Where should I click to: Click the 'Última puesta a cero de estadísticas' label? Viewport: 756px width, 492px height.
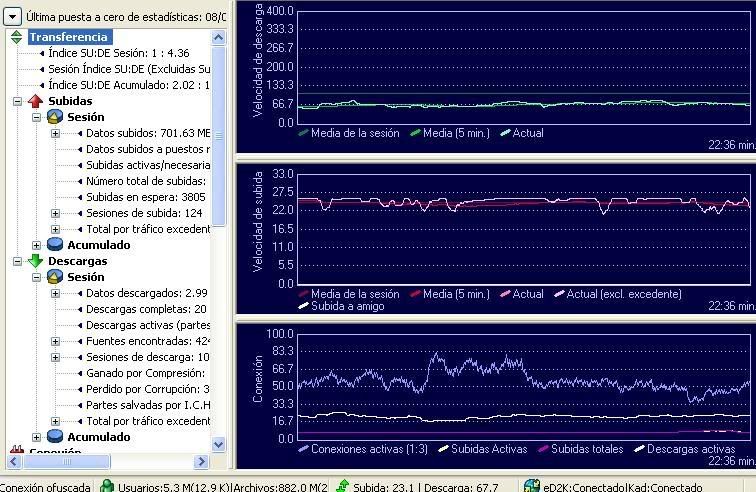[x=126, y=17]
